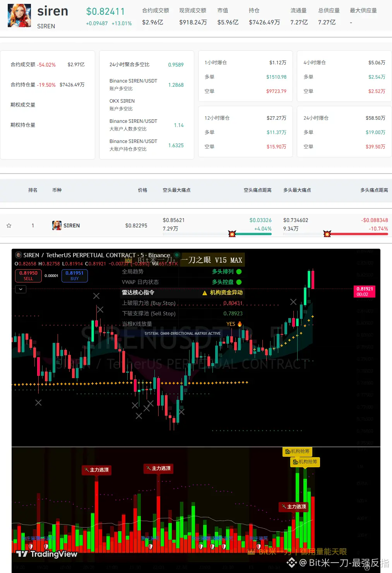Click the 大账户人数多空比 1.14 value

coord(179,125)
